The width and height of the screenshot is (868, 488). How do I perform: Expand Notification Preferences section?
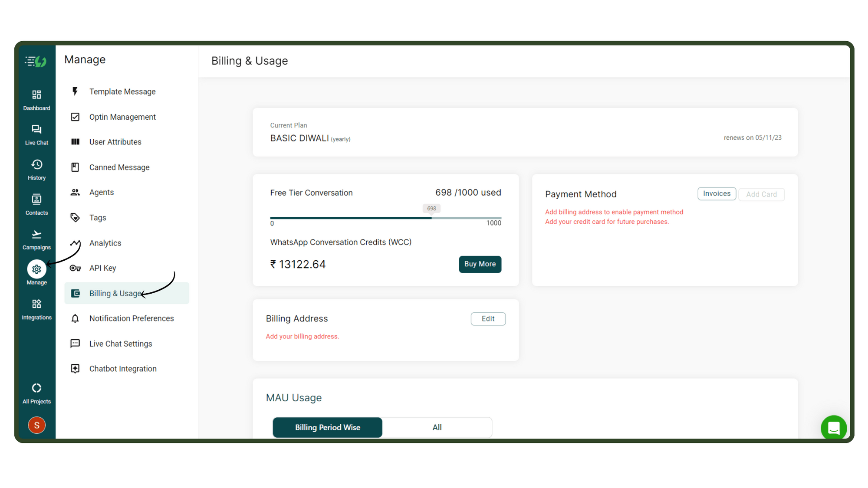[x=131, y=318]
